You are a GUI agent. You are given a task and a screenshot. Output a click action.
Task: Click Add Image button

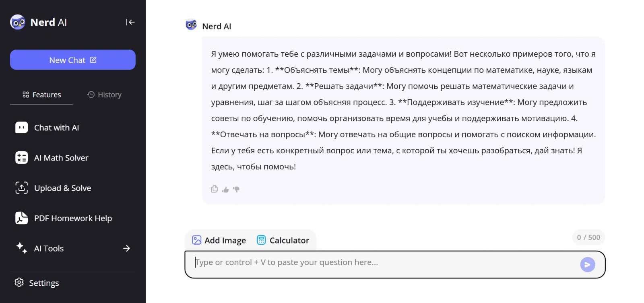pos(219,240)
